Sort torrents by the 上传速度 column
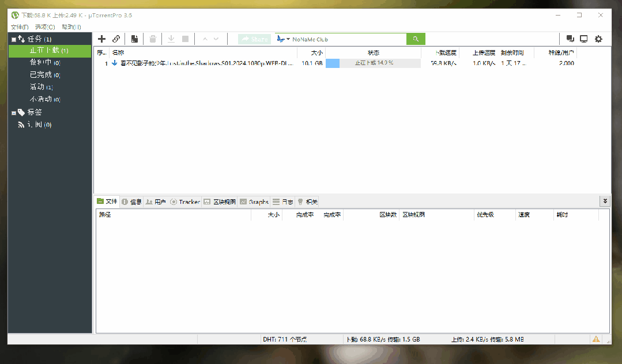 (x=478, y=53)
